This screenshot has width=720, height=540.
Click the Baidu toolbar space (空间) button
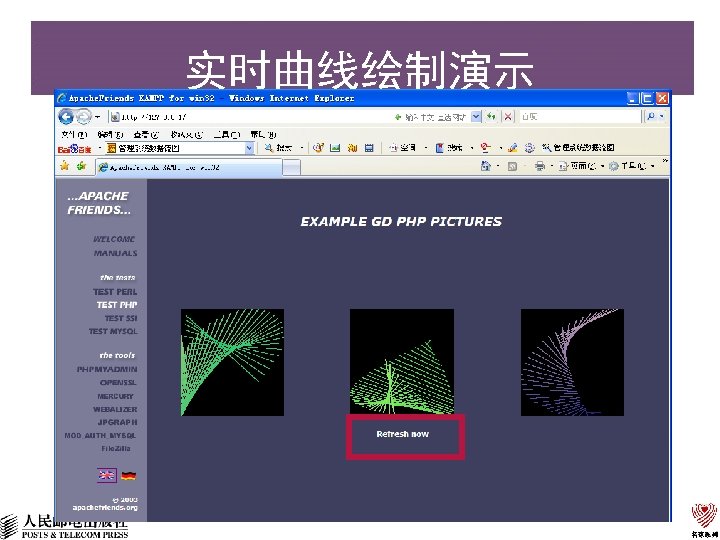(x=402, y=148)
